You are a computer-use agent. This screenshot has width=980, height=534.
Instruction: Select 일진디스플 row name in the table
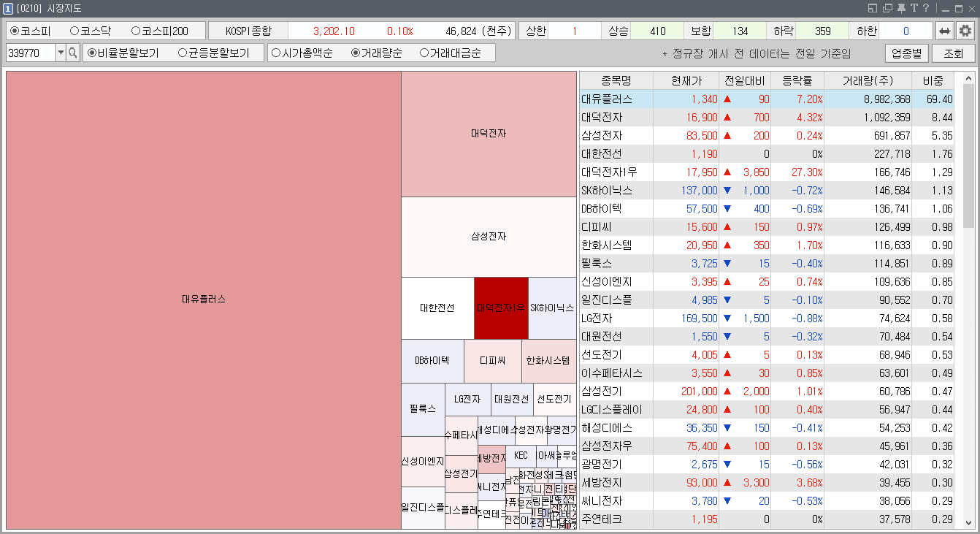pos(607,300)
